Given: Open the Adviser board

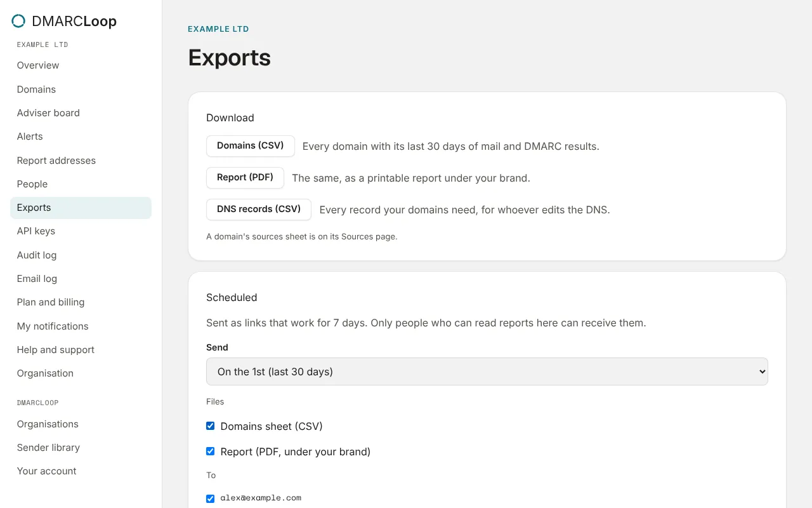Looking at the screenshot, I should (x=81, y=113).
